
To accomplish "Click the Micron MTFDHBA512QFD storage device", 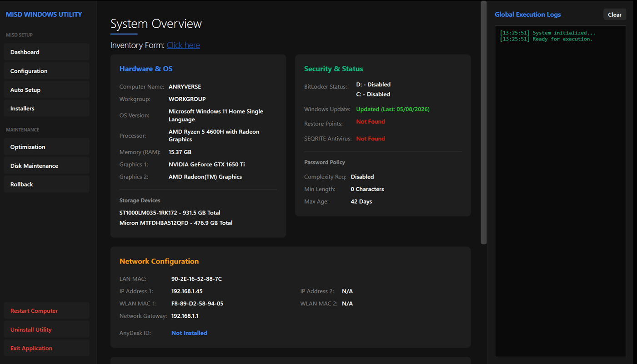I will point(176,223).
